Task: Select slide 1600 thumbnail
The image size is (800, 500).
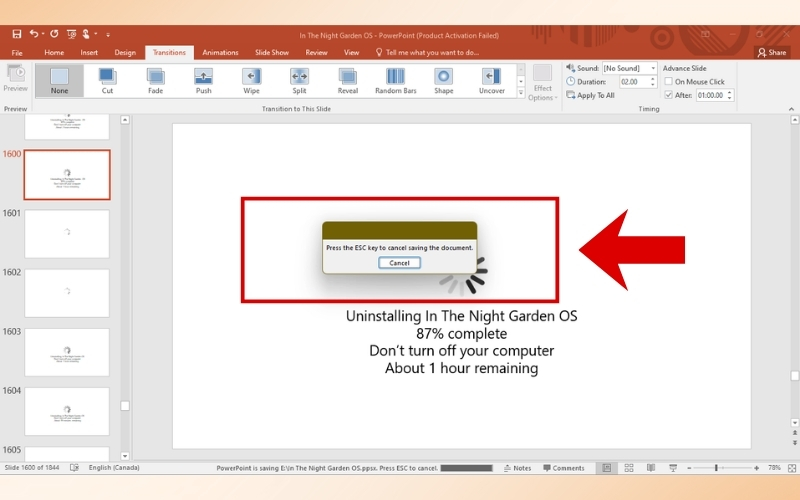Action: [67, 174]
